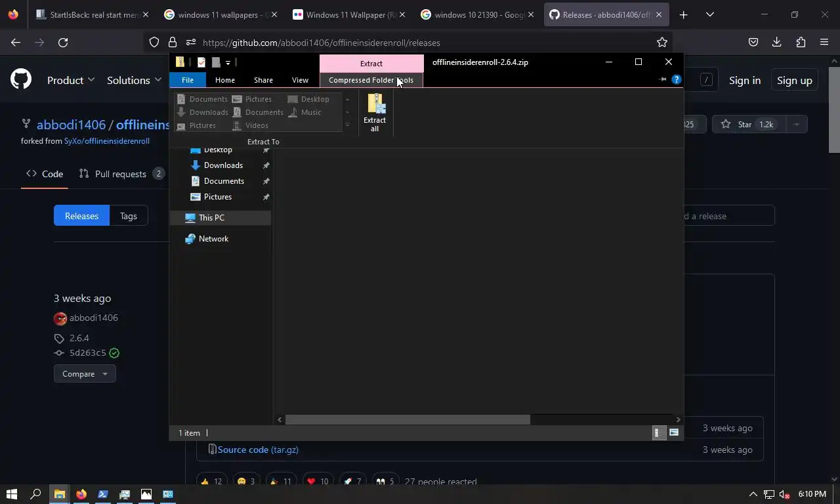The image size is (840, 504).
Task: Click the Firefox address bar URL
Action: coord(322,43)
